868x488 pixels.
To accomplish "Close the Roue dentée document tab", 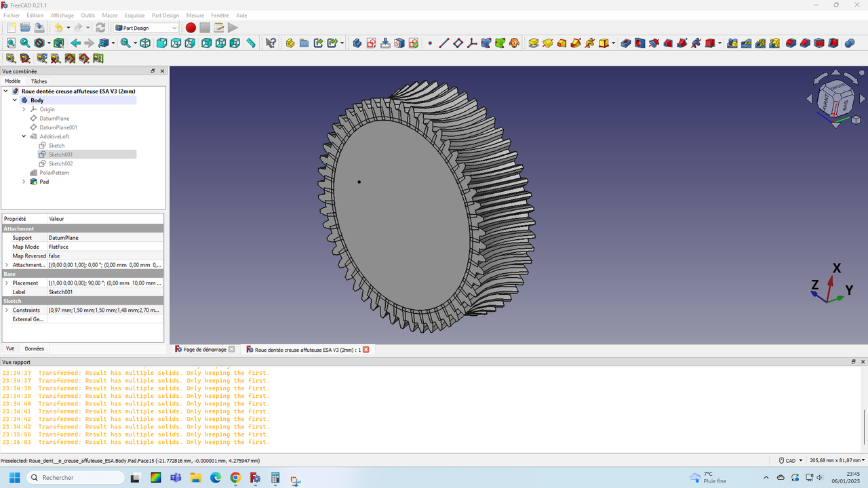I will [x=366, y=350].
